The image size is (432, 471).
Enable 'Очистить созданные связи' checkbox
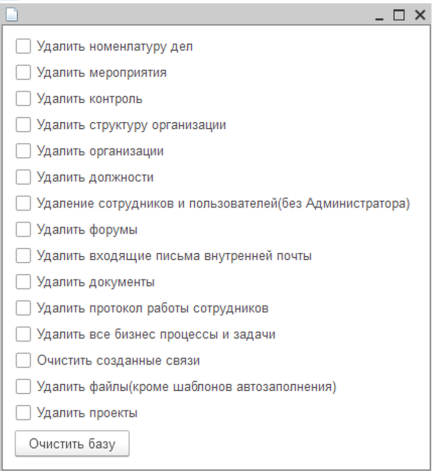point(23,360)
